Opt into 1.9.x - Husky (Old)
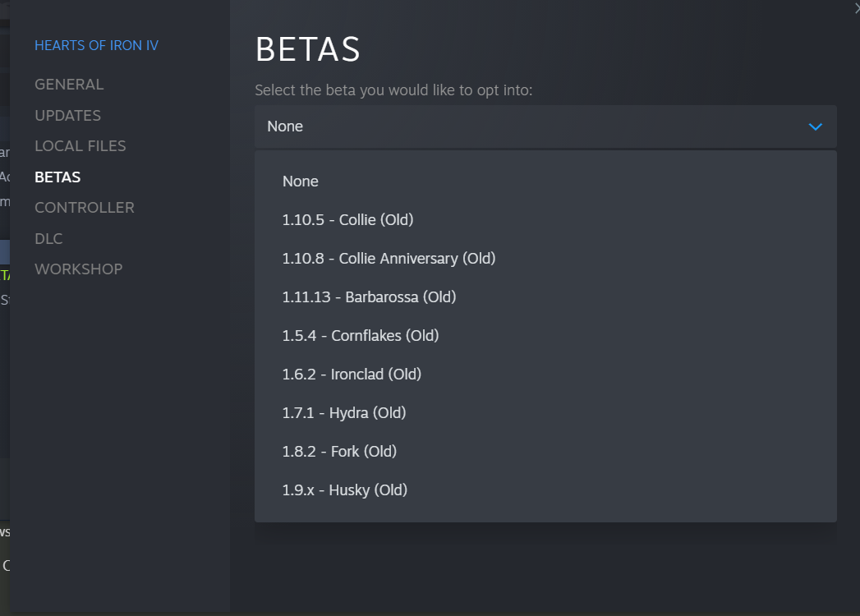The width and height of the screenshot is (860, 616). coord(345,490)
